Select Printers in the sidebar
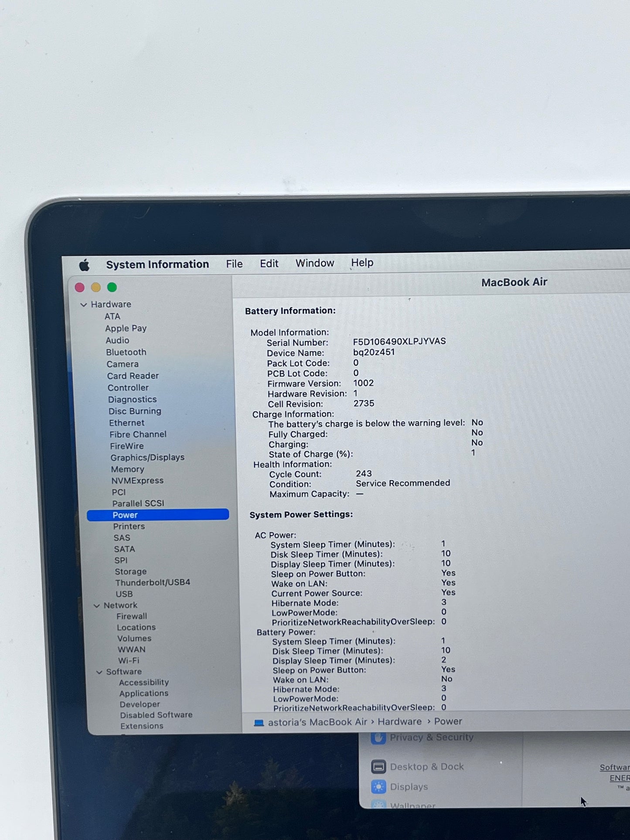The width and height of the screenshot is (630, 840). 129,527
